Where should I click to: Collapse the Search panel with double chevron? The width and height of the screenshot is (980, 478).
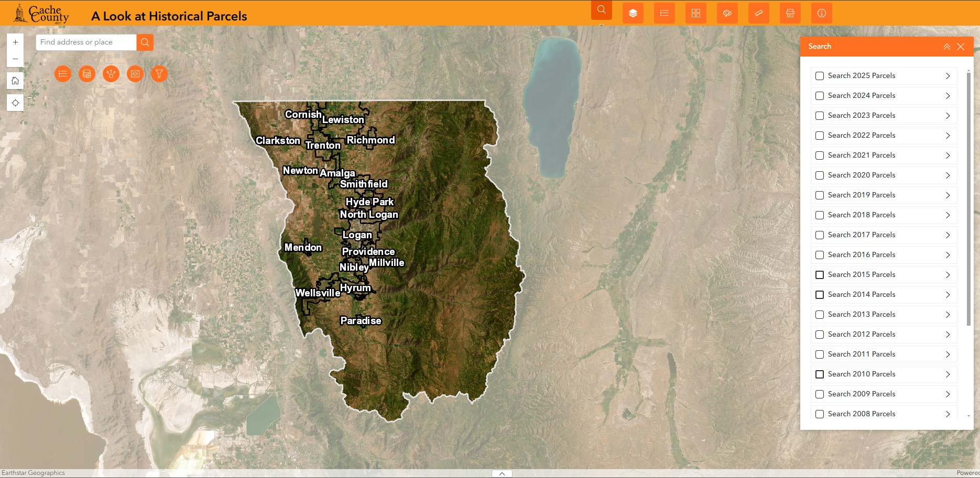pyautogui.click(x=946, y=47)
